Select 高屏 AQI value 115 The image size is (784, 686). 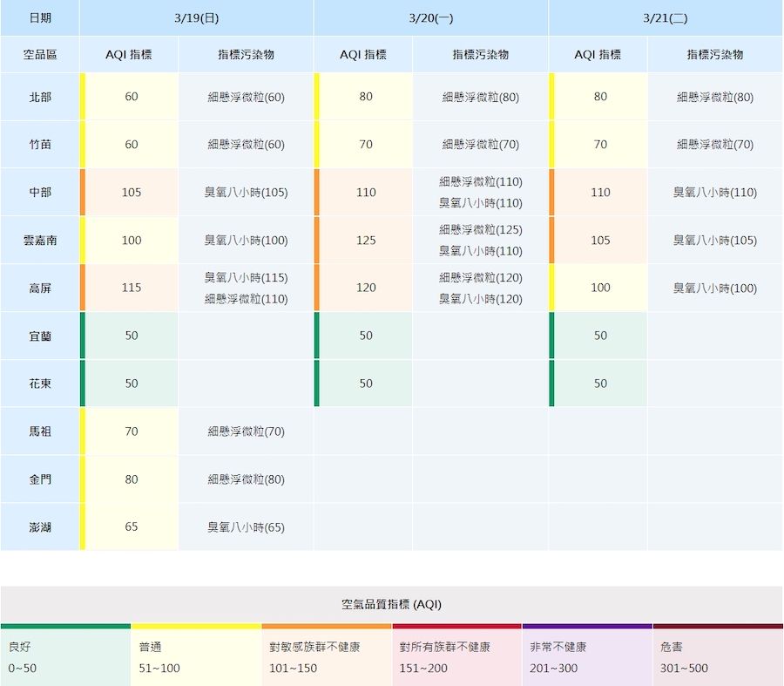131,288
